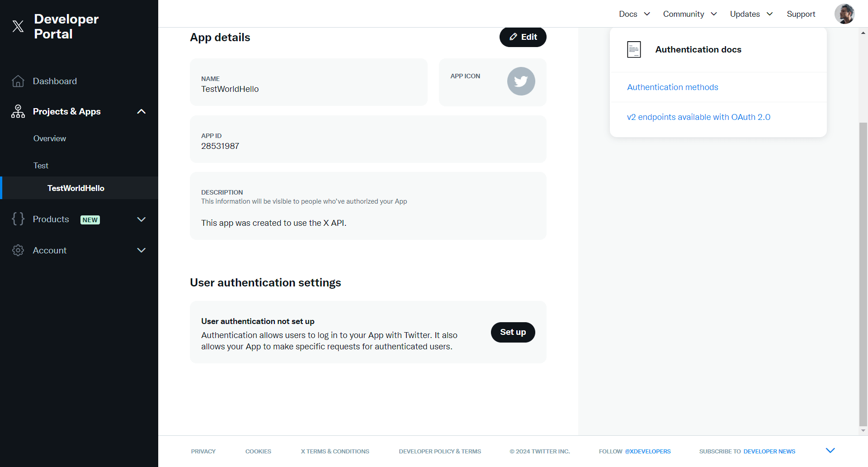Expand the Account section chevron
This screenshot has height=467, width=868.
[x=141, y=250]
